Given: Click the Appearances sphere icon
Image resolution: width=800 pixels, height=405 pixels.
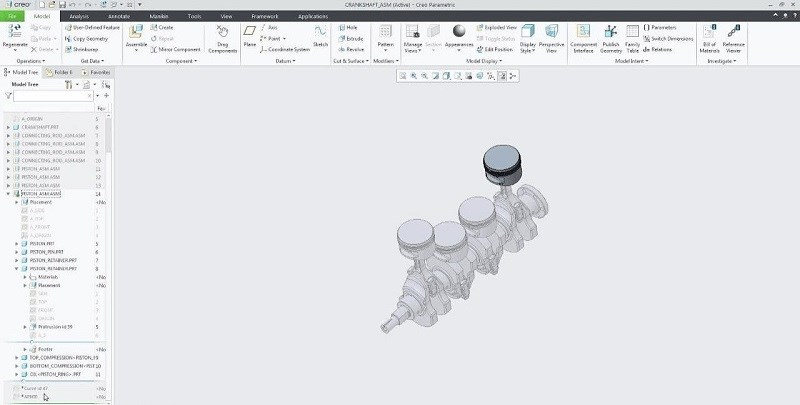Looking at the screenshot, I should pyautogui.click(x=458, y=34).
